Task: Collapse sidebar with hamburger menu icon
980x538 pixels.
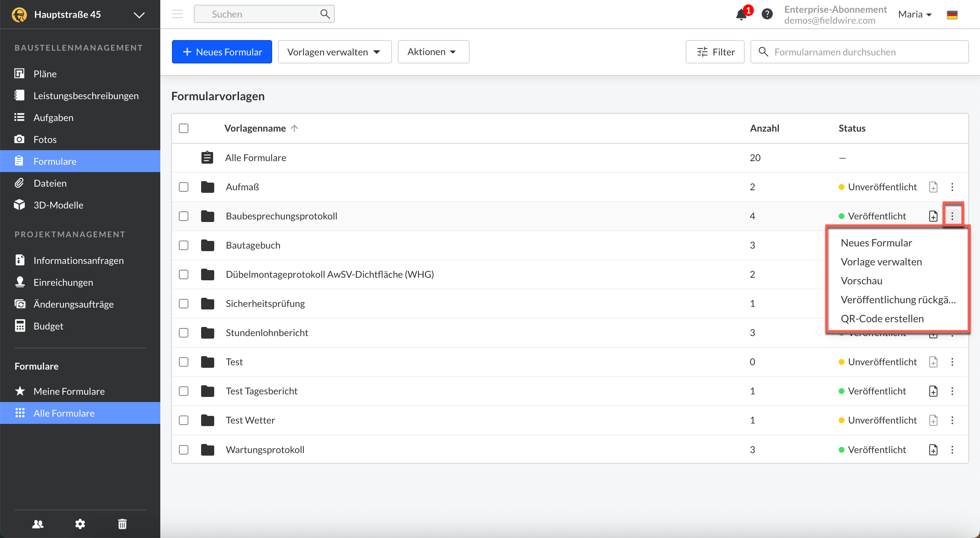Action: pyautogui.click(x=177, y=14)
